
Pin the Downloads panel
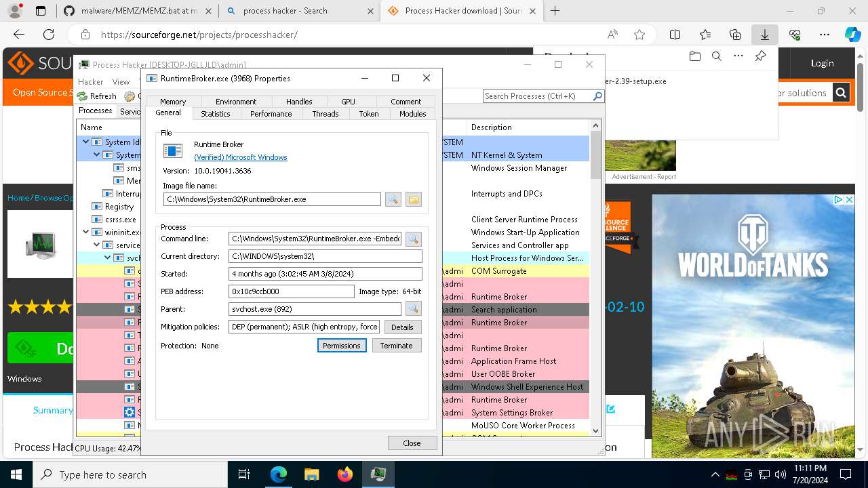[x=760, y=56]
